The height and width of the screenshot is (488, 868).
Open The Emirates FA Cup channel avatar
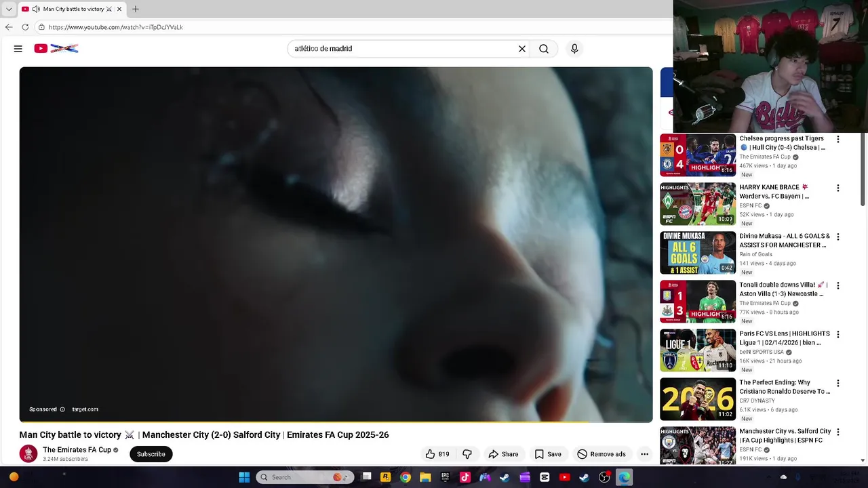pos(28,453)
